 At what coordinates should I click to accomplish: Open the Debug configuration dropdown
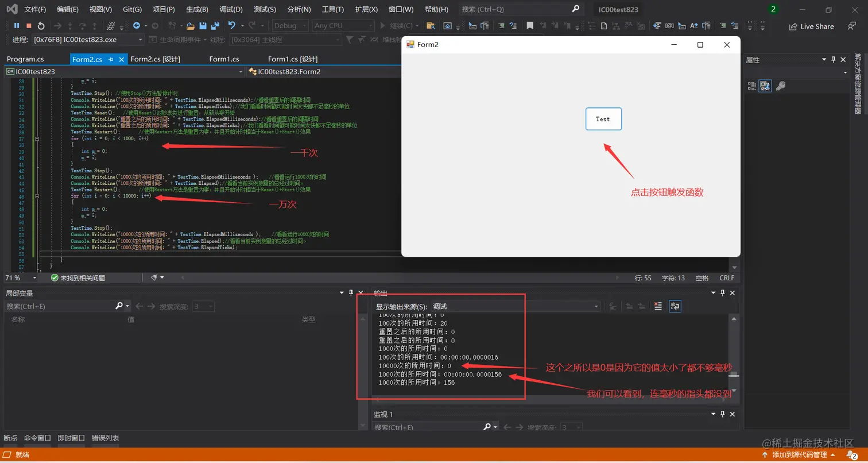tap(304, 25)
